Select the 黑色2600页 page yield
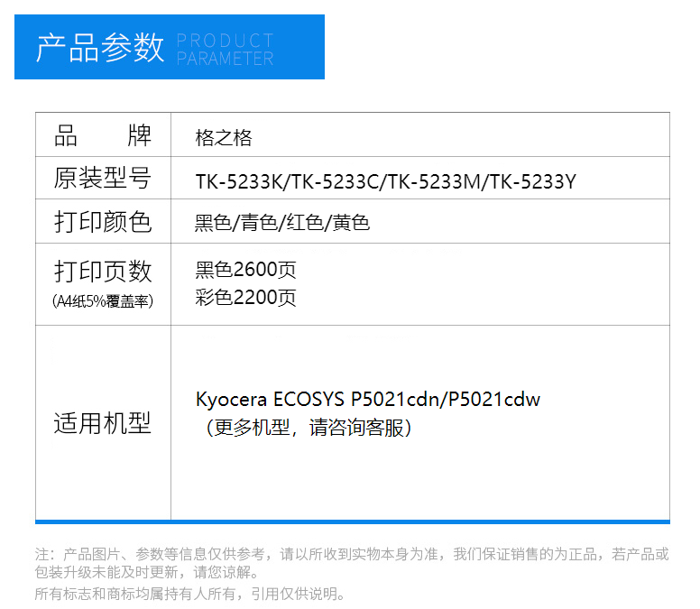 point(245,270)
